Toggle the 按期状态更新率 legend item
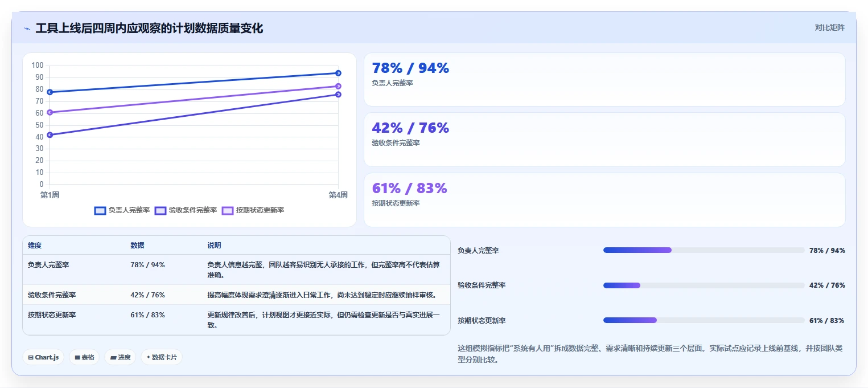This screenshot has width=868, height=388. (x=253, y=210)
